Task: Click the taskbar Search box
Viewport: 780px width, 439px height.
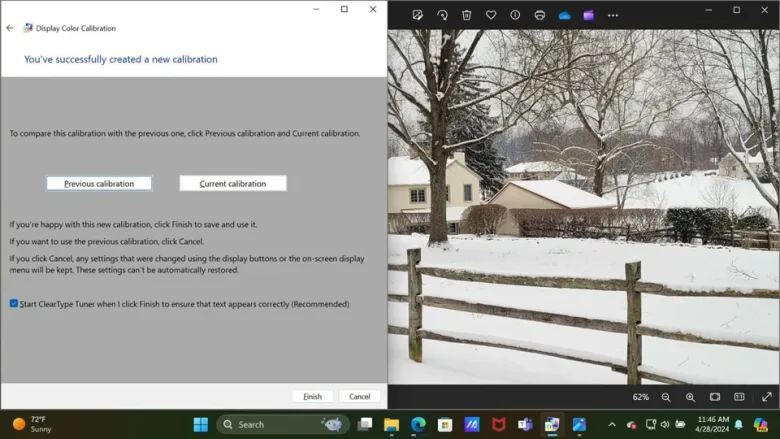Action: pyautogui.click(x=283, y=425)
